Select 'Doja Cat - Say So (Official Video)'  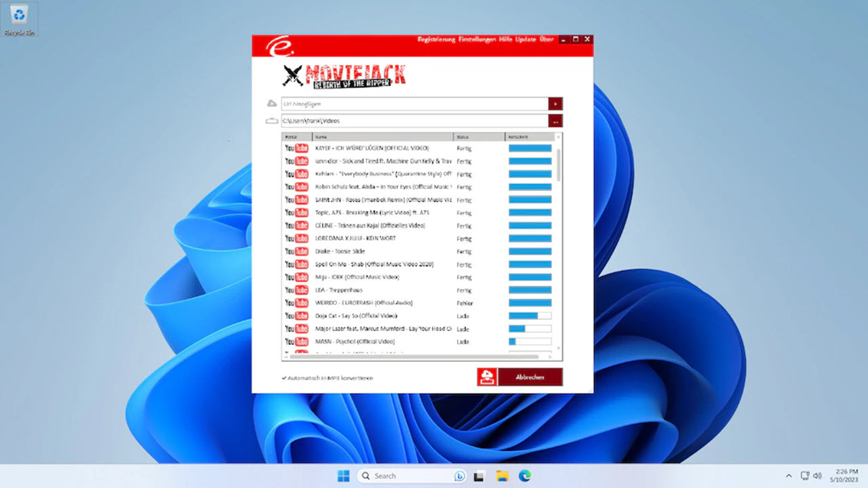(357, 316)
